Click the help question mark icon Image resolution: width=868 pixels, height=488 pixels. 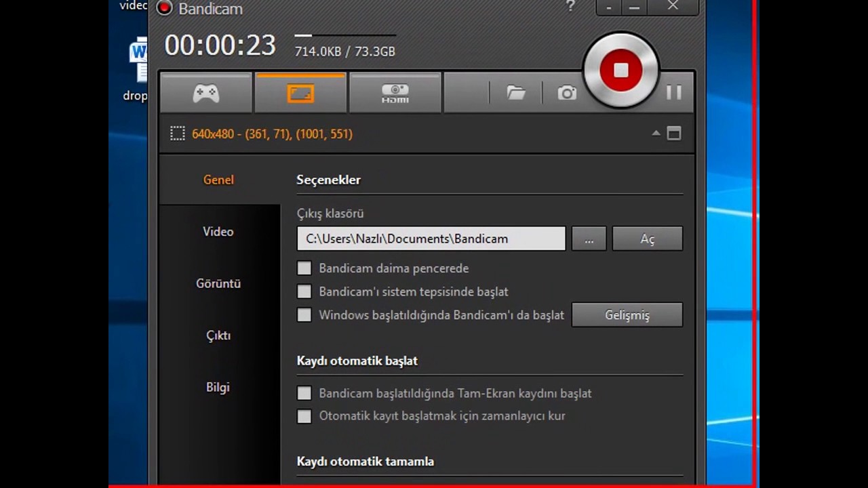pyautogui.click(x=570, y=6)
